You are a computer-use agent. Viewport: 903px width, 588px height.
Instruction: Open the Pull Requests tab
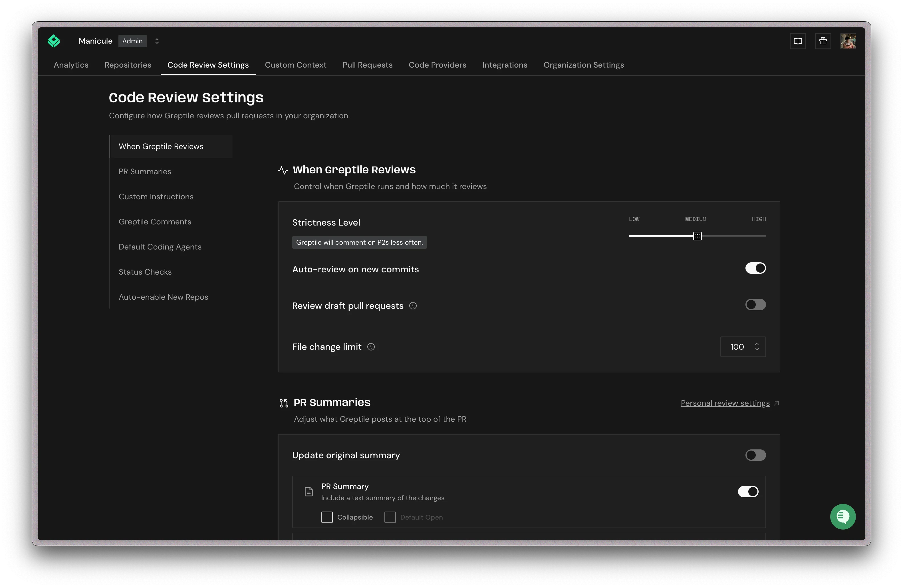point(367,65)
